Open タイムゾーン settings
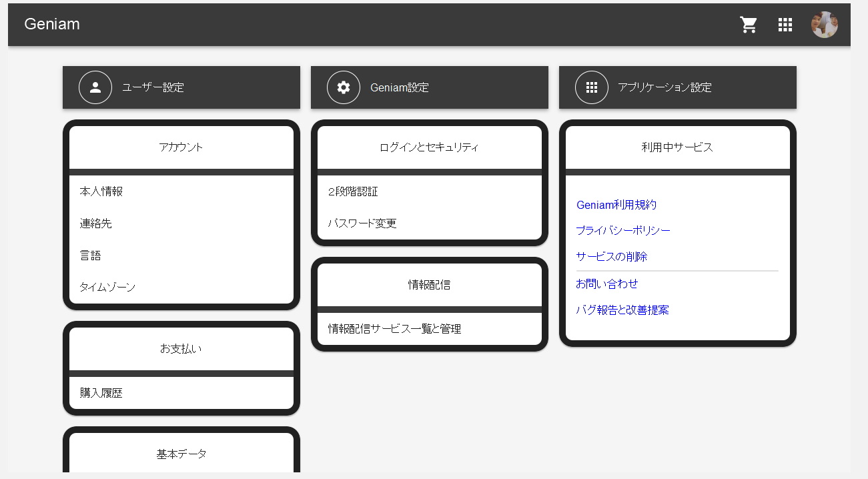The height and width of the screenshot is (479, 868). [x=107, y=288]
